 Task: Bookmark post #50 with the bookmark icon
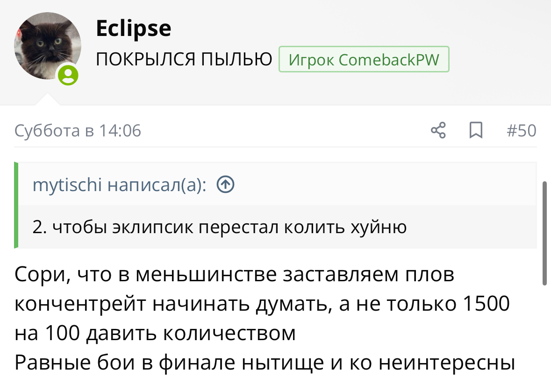tap(475, 130)
